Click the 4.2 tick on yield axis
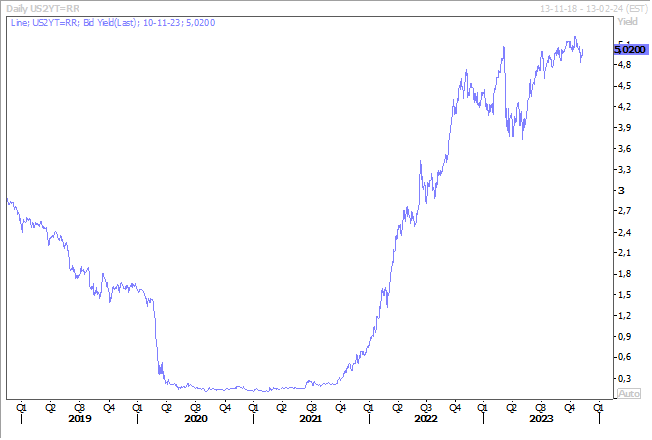652x440 pixels. pyautogui.click(x=625, y=106)
